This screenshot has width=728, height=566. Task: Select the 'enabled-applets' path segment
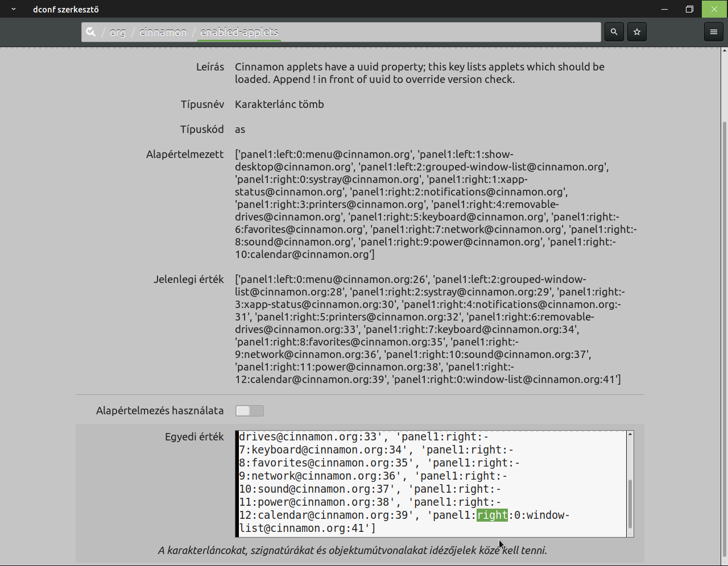click(x=239, y=32)
